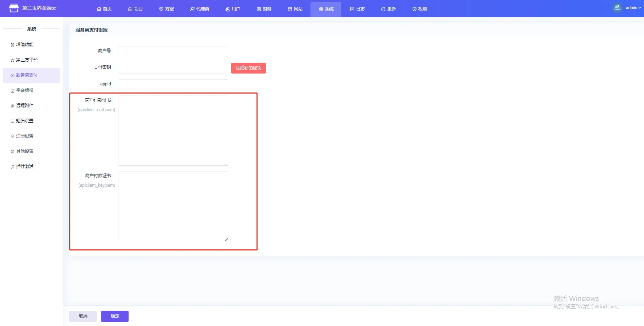This screenshot has width=644, height=326.
Task: Click the 日志 log icon in navbar
Action: [352, 9]
